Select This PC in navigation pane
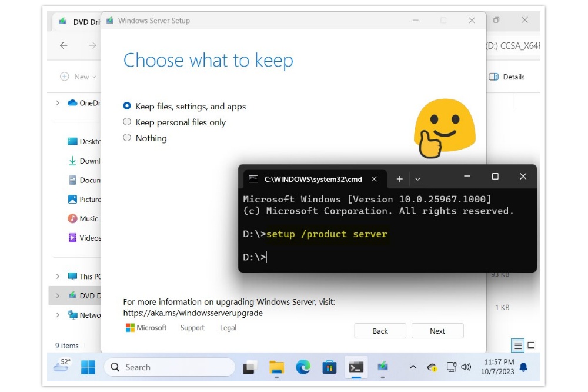This screenshot has width=588, height=392. coord(84,277)
